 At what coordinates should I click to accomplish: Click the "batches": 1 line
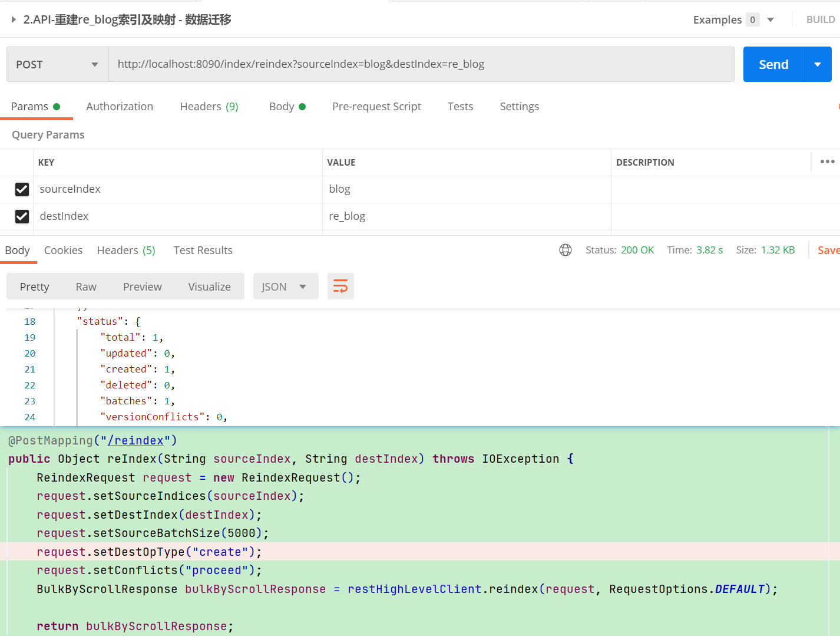138,401
